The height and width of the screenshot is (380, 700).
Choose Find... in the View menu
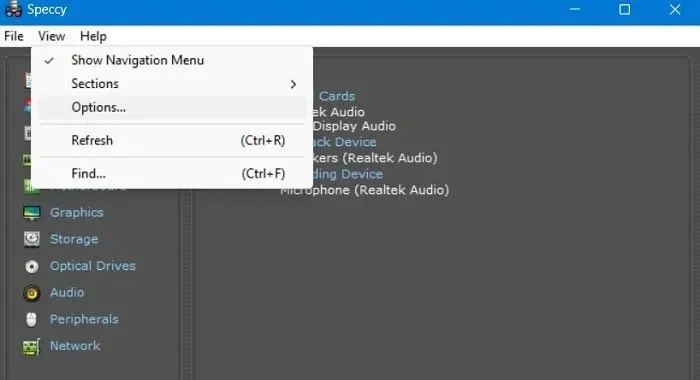172,174
